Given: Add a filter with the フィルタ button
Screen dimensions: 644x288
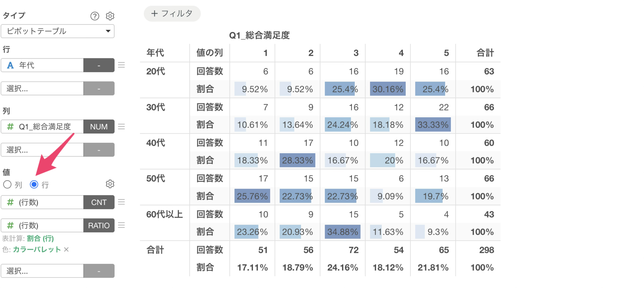Looking at the screenshot, I should point(172,13).
